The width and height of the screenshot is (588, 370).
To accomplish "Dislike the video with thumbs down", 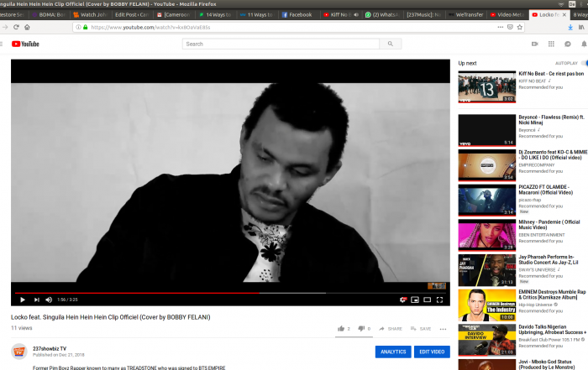I will 361,328.
